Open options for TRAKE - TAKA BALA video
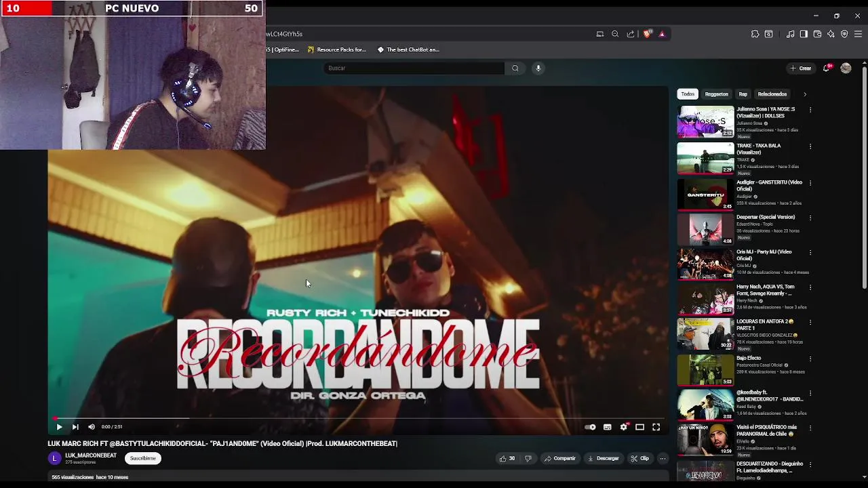The height and width of the screenshot is (488, 868). tap(810, 146)
